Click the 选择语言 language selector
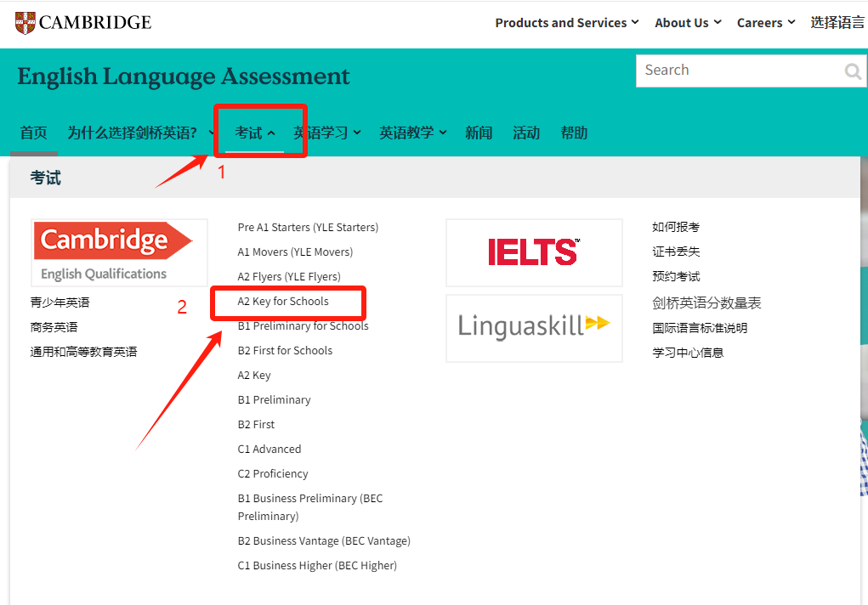This screenshot has width=868, height=605. [837, 23]
